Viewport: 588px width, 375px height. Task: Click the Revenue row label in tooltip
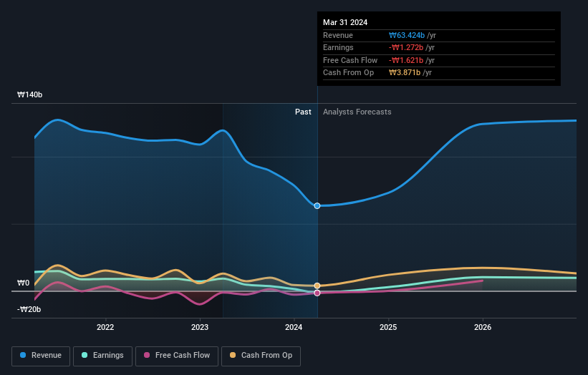(x=338, y=35)
